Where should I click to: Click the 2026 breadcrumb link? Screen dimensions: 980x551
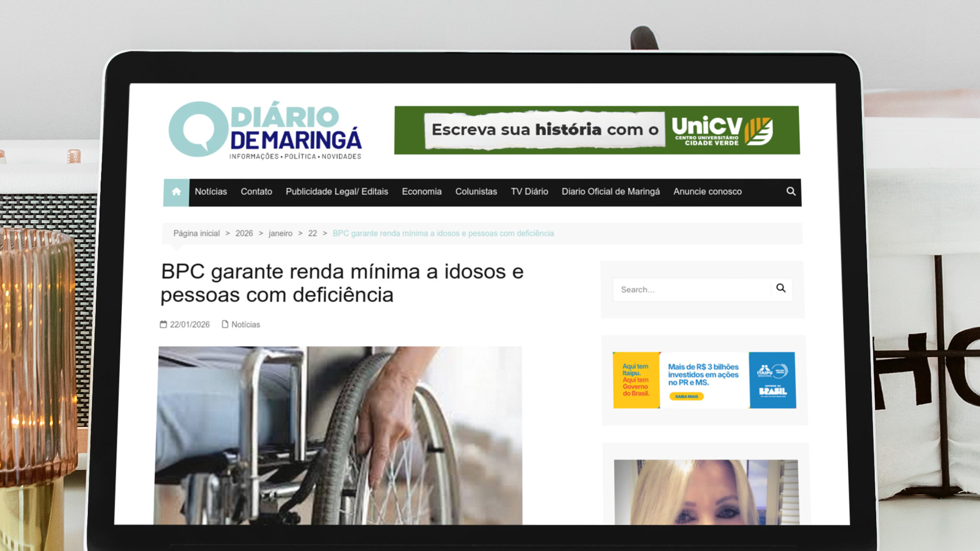pos(244,234)
